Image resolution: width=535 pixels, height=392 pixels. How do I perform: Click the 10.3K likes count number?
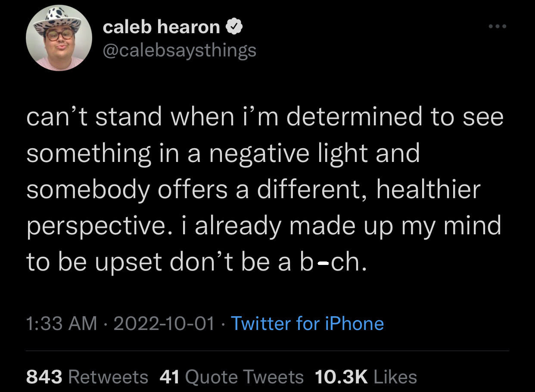342,377
